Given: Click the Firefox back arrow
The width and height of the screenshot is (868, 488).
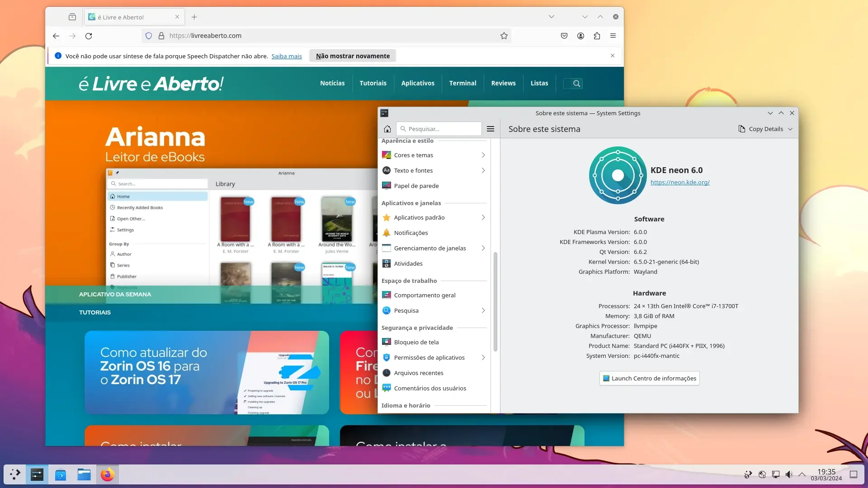Looking at the screenshot, I should (x=56, y=36).
